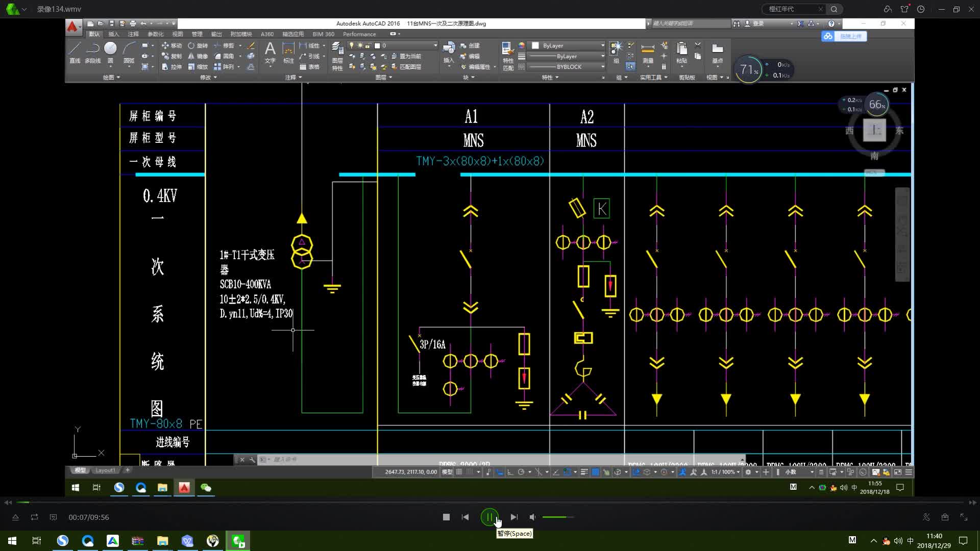Toggle lineweight display in status bar
The image size is (980, 551).
584,472
